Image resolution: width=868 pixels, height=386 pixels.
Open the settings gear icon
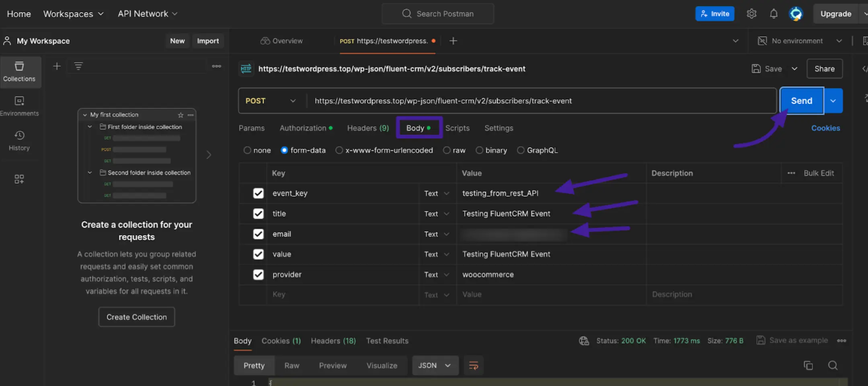(x=751, y=14)
